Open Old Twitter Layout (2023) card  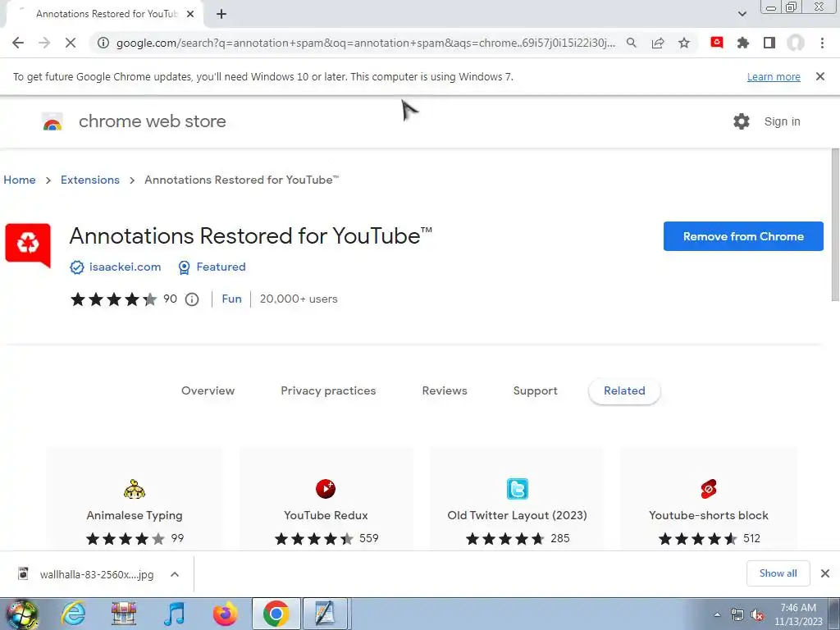(x=517, y=498)
